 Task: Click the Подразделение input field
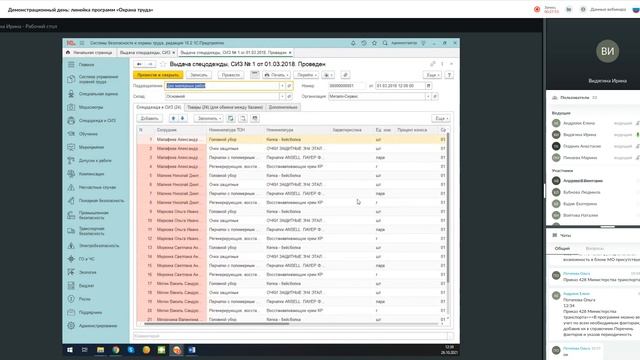pos(222,86)
